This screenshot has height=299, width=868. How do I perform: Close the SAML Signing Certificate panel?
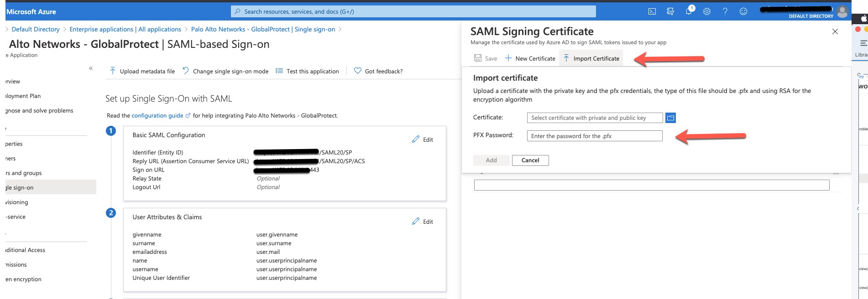835,31
